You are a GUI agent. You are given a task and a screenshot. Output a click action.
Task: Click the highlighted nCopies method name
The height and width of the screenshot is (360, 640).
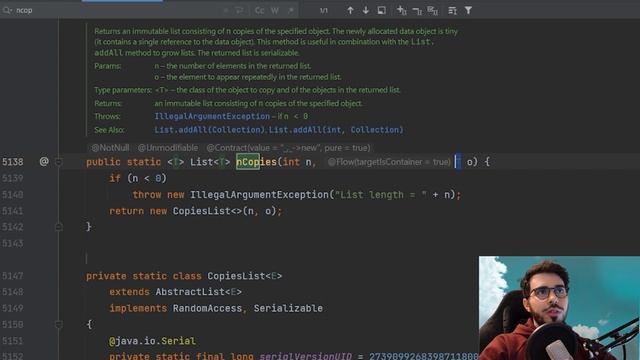pos(256,162)
